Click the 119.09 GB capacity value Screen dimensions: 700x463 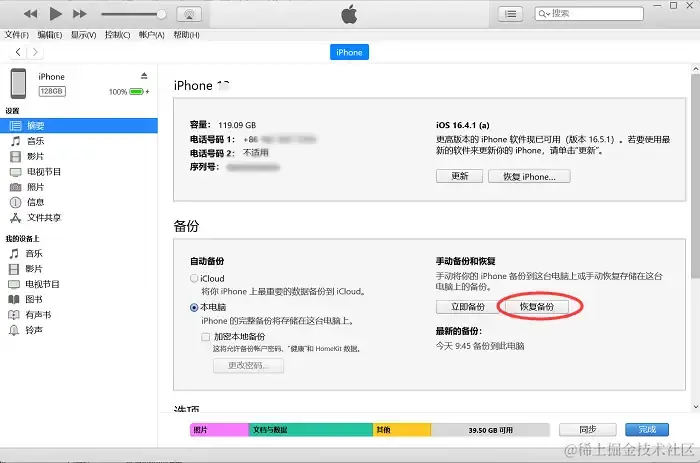pos(237,125)
